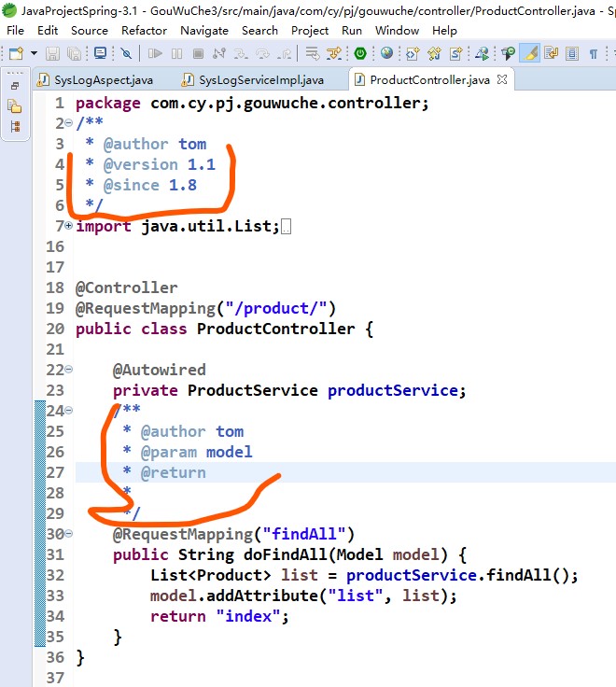Open the Run menu
The height and width of the screenshot is (687, 616).
point(352,30)
